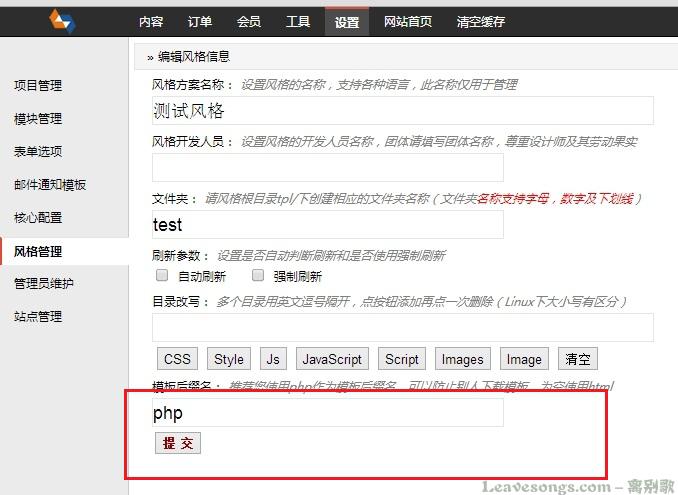Open 核心配置 in the sidebar

38,217
